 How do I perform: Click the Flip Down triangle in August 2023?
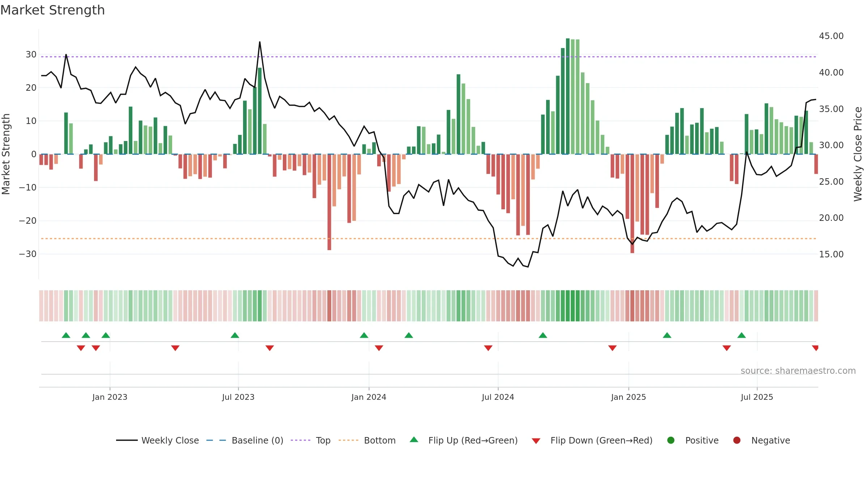click(x=270, y=348)
